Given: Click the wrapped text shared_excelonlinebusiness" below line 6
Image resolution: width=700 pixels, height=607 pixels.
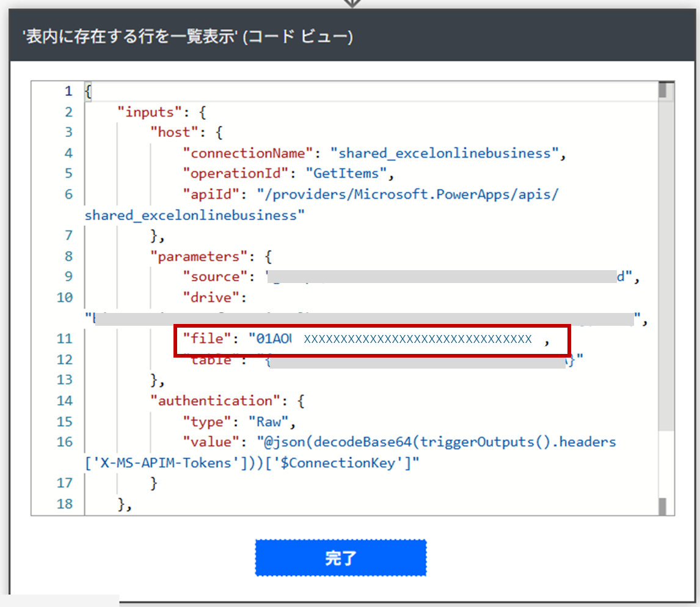Looking at the screenshot, I should tap(195, 215).
